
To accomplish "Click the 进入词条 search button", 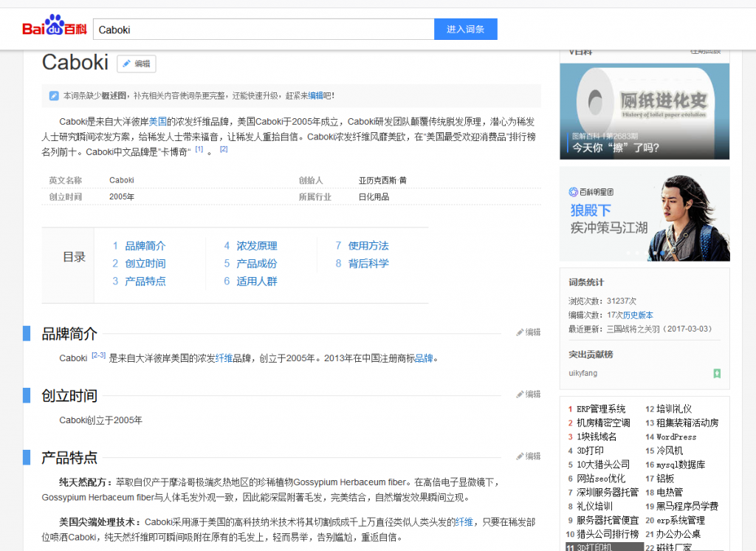I will [x=465, y=30].
